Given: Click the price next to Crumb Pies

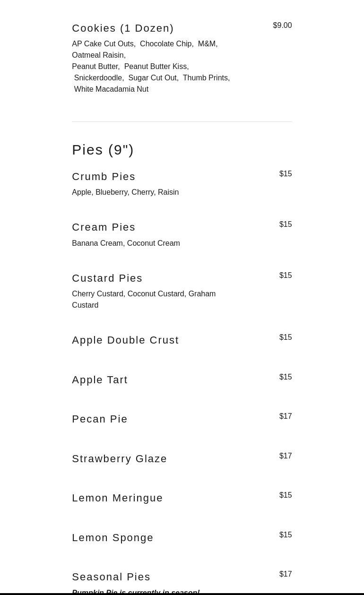Looking at the screenshot, I should coord(286,174).
